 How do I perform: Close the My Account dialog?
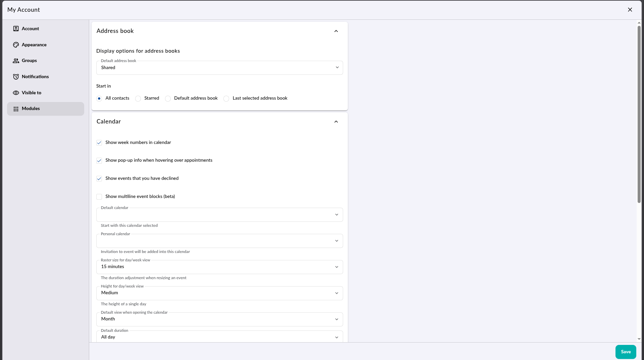point(630,10)
